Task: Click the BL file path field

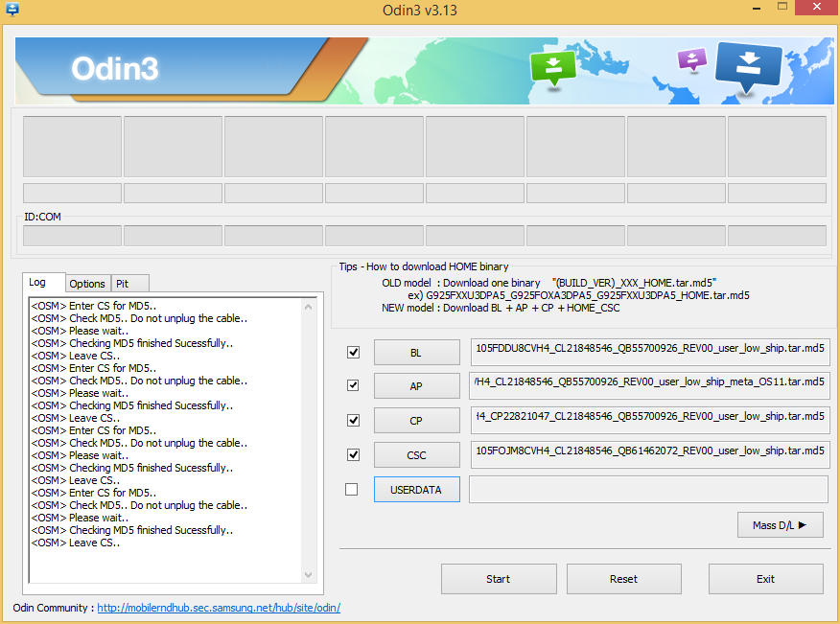Action: [x=650, y=352]
